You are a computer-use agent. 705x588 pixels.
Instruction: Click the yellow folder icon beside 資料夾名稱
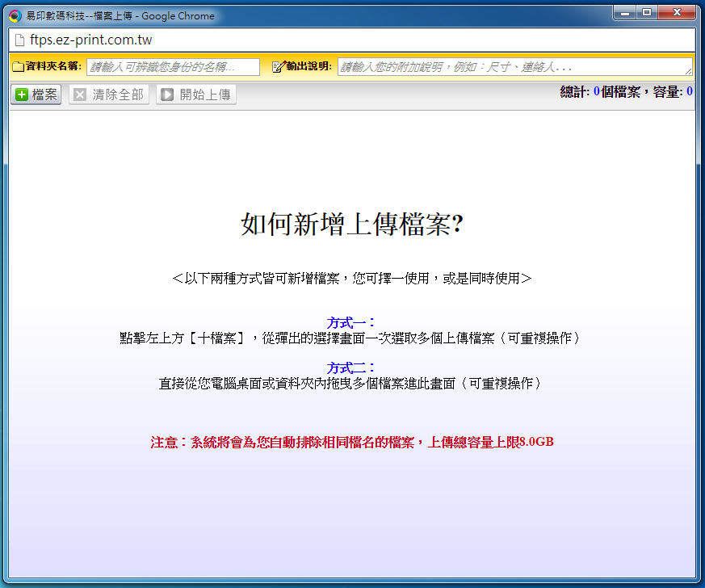pyautogui.click(x=18, y=66)
